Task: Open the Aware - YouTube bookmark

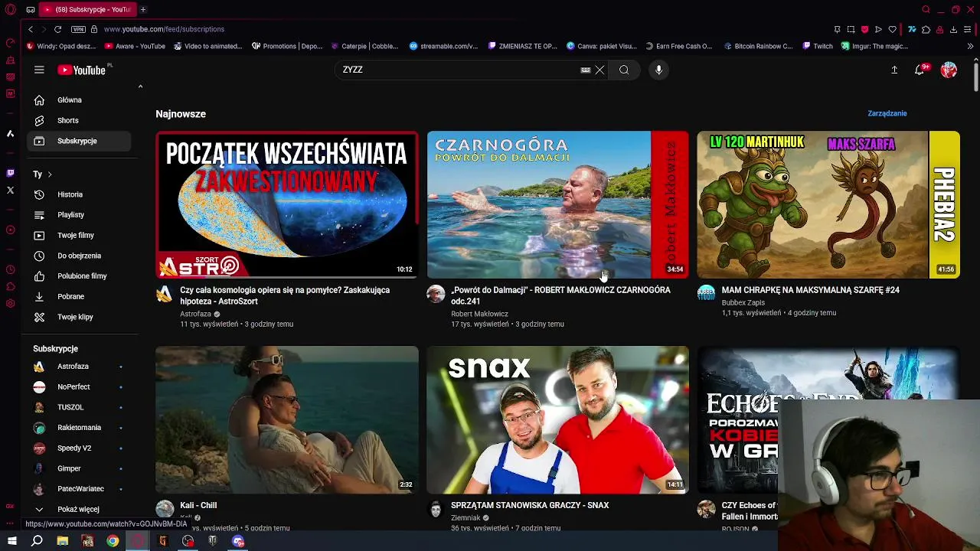Action: [x=135, y=46]
